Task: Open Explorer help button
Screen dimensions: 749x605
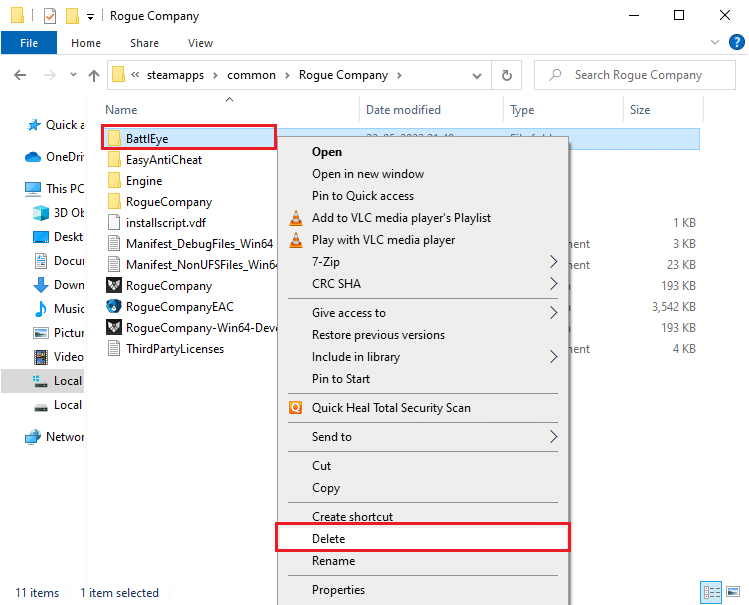Action: click(x=737, y=42)
